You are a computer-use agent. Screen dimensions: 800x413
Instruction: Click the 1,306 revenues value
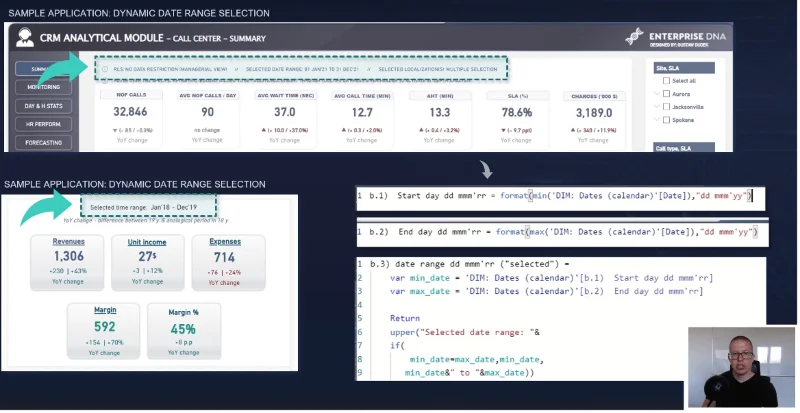coord(68,256)
